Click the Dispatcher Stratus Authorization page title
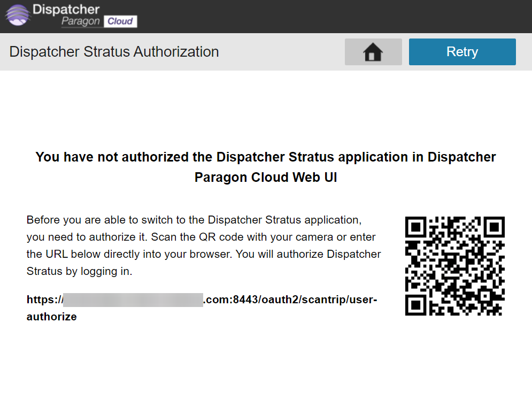 click(114, 52)
